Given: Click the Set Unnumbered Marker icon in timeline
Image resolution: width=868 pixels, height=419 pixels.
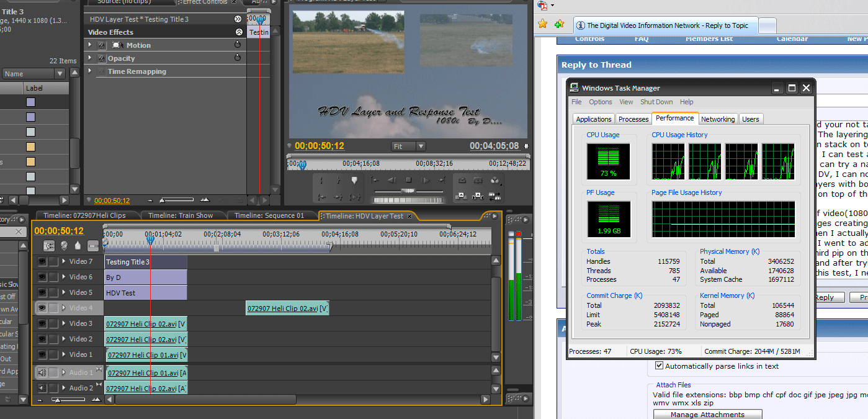Looking at the screenshot, I should click(x=78, y=246).
